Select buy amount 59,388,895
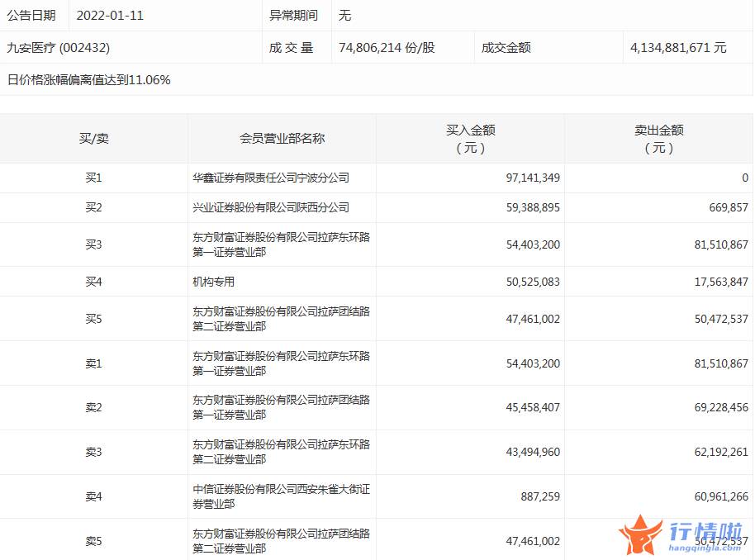755x560 pixels. pyautogui.click(x=533, y=207)
